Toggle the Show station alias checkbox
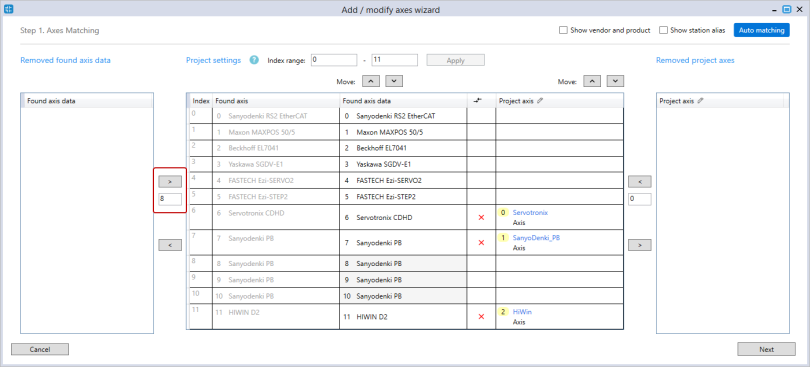 pyautogui.click(x=663, y=30)
